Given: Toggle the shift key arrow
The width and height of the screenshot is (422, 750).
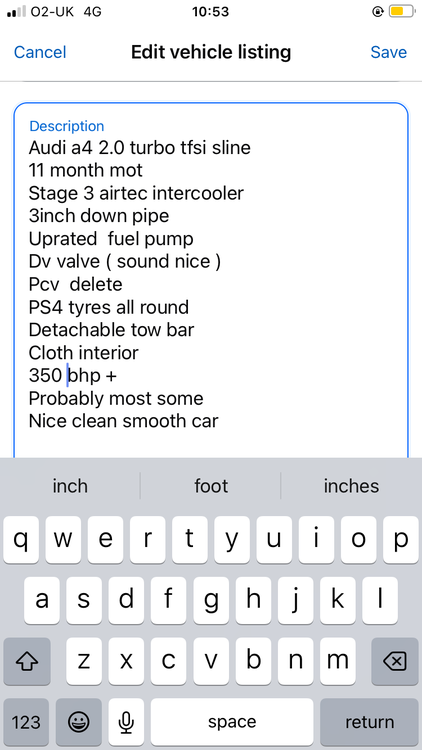Looking at the screenshot, I should click(x=27, y=662).
